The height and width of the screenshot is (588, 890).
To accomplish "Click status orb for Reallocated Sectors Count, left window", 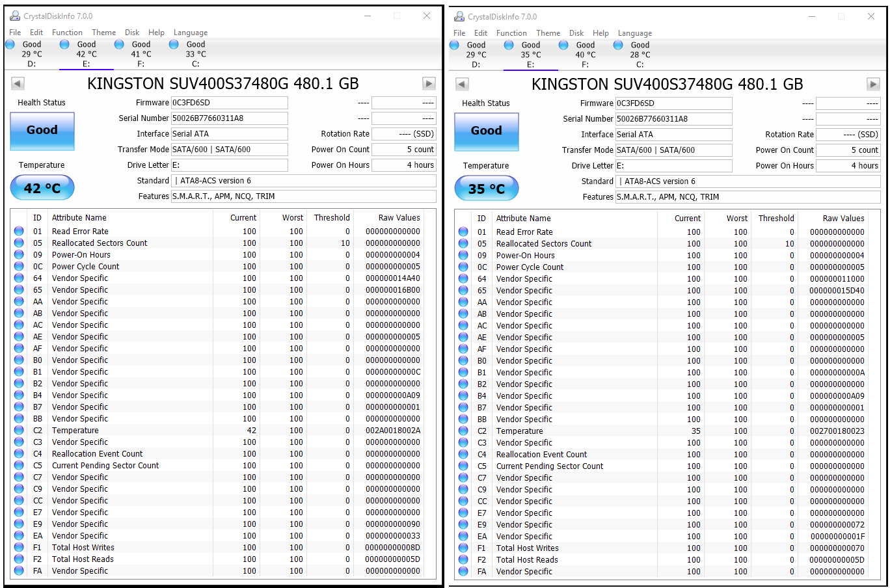I will pos(19,243).
